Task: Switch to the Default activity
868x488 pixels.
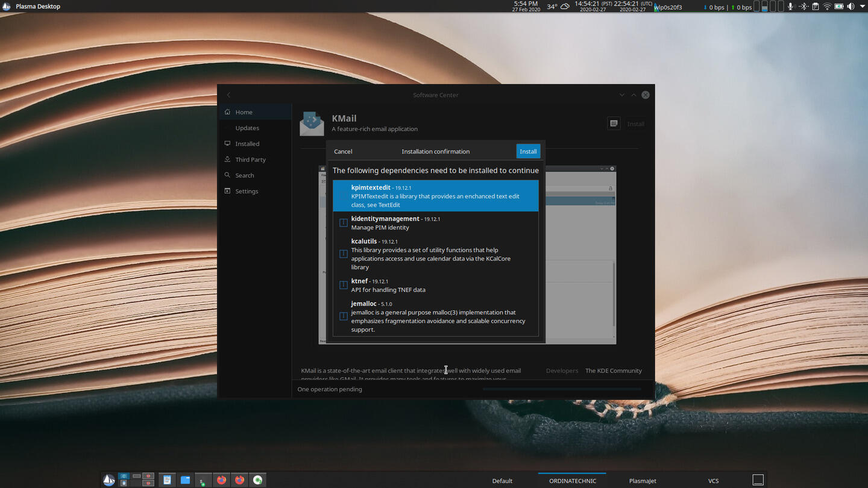Action: [502, 481]
